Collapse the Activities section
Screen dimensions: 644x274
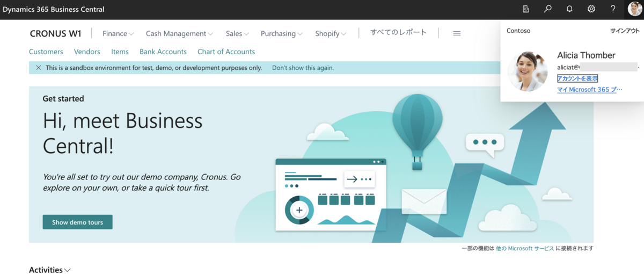tap(50, 270)
